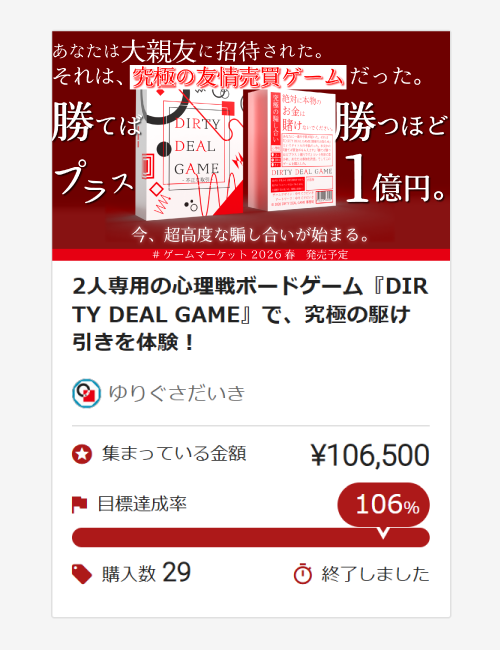Click the stopwatch icon beside 終了しました
The height and width of the screenshot is (650, 500).
(x=303, y=574)
